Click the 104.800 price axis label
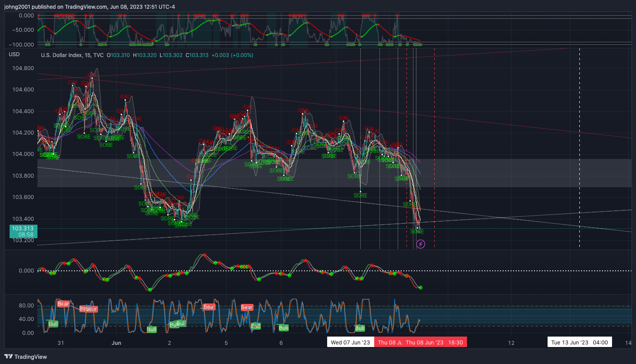The image size is (636, 364). (x=23, y=68)
